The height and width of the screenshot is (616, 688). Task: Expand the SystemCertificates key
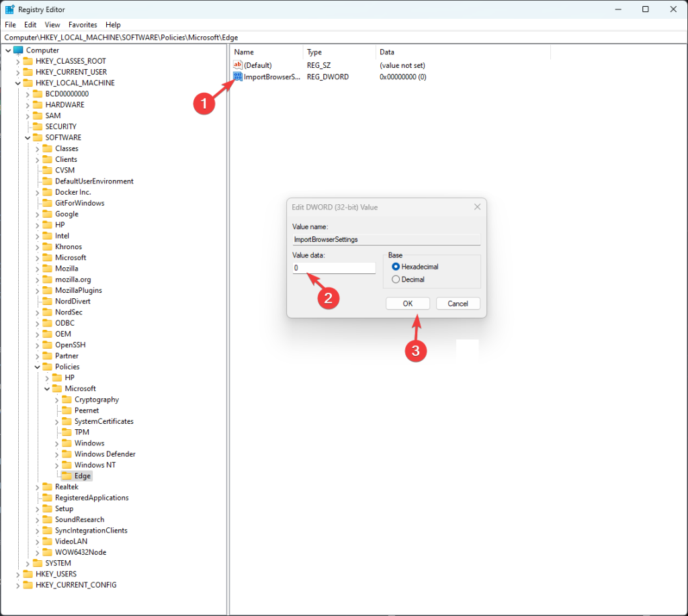(56, 422)
